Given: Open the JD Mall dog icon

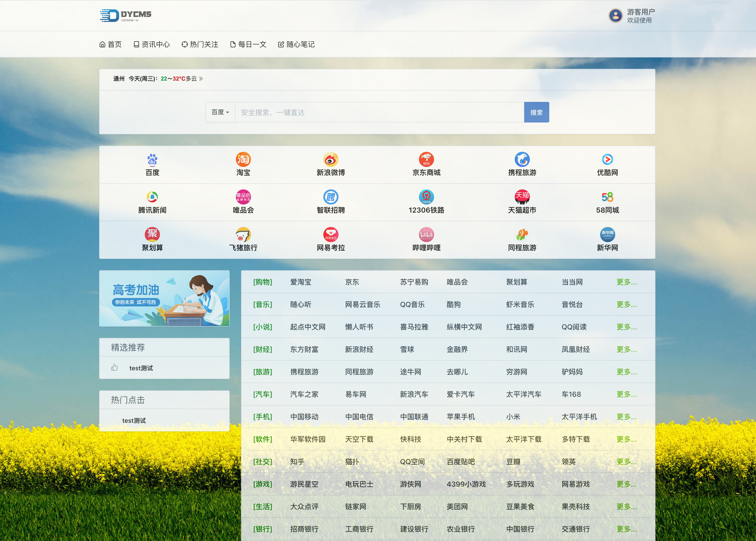Looking at the screenshot, I should [x=426, y=160].
